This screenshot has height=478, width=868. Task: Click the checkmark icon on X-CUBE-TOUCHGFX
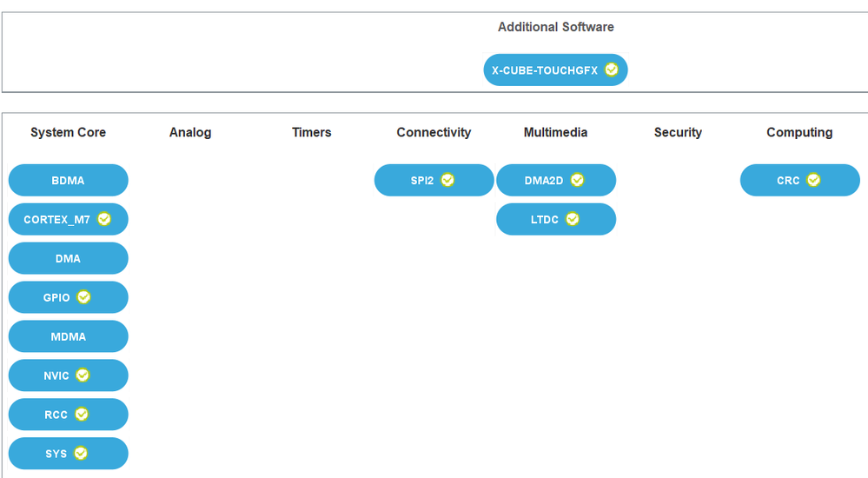pyautogui.click(x=612, y=70)
